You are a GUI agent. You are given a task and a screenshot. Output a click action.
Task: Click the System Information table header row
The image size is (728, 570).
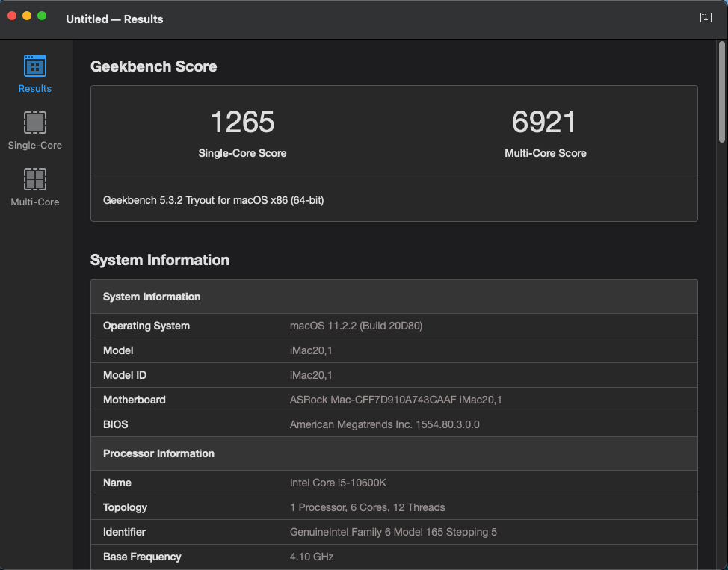(394, 297)
